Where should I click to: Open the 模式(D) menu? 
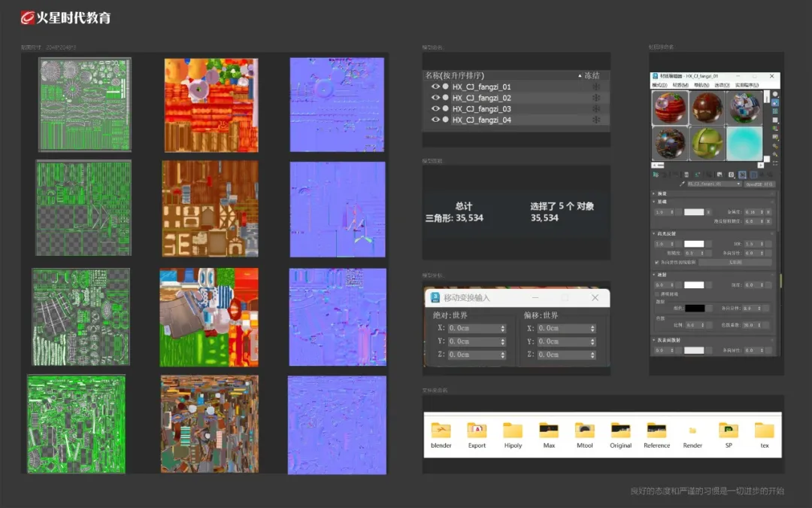(x=659, y=85)
